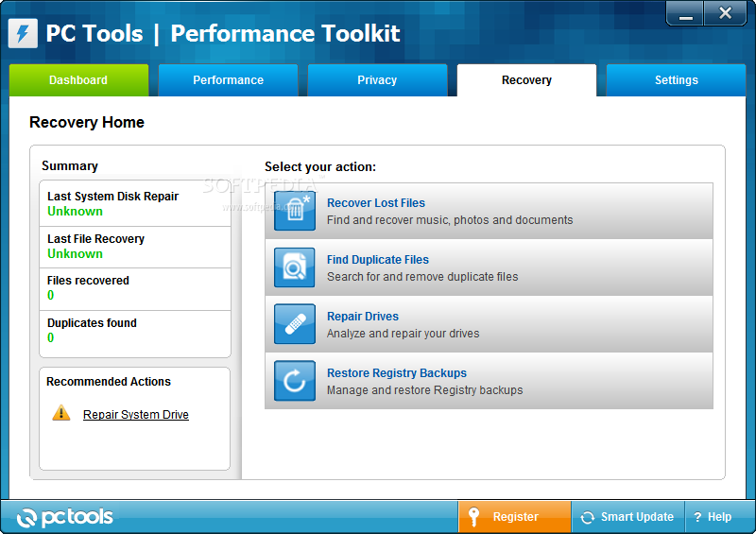Click the Repair Drives bandage icon
Viewport: 756px width, 534px height.
295,323
